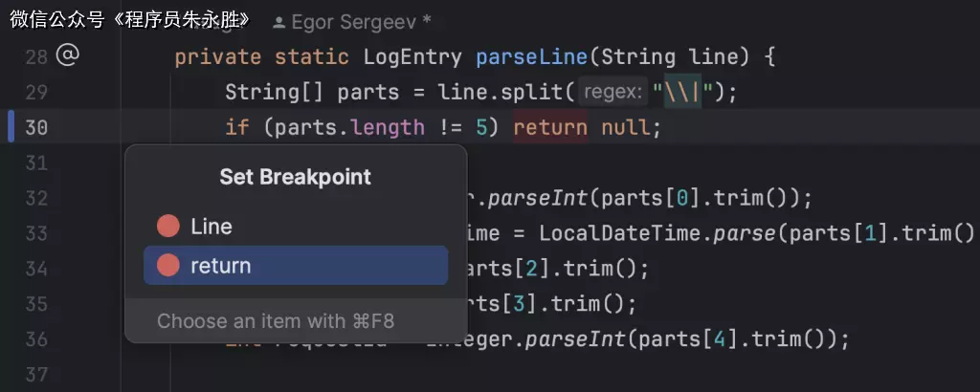Click the null keyword on line 30
Screen dimensions: 980x392
coord(626,127)
